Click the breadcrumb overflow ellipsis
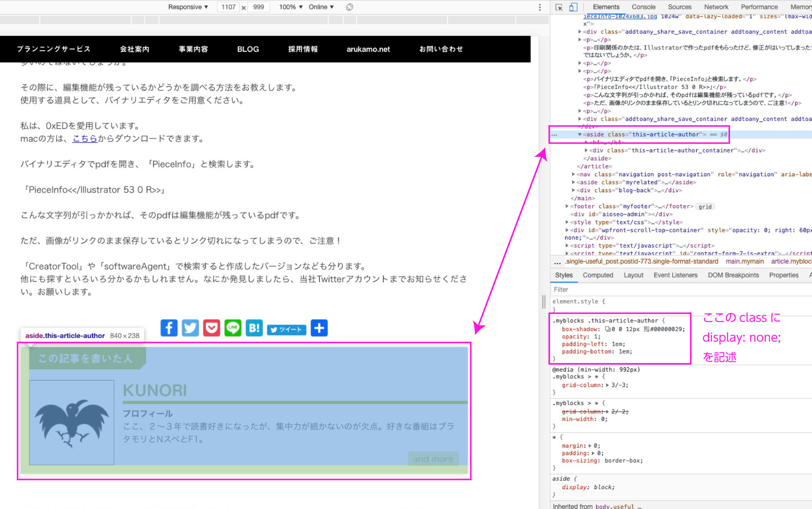This screenshot has width=812, height=509. (557, 262)
